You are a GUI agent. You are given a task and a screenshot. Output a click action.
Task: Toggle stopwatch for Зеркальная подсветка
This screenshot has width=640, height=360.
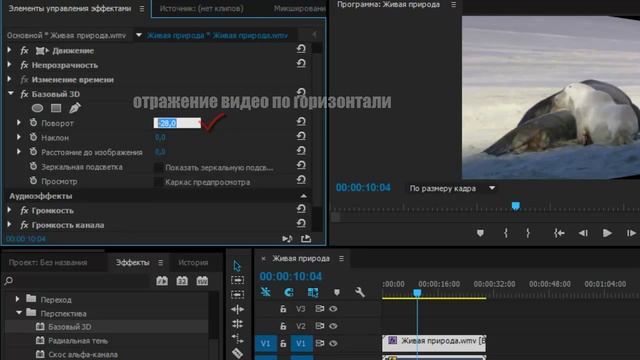point(33,166)
